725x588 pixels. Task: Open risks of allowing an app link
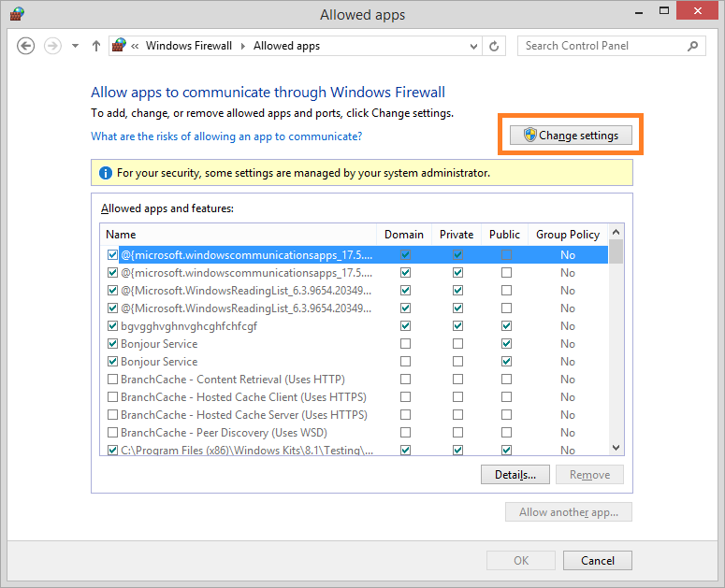[226, 136]
